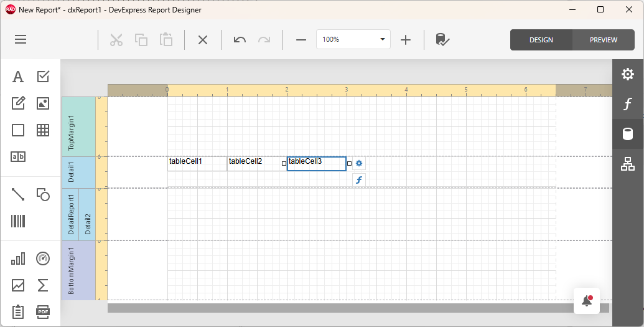Select the Character Comb control tool

coord(18,156)
